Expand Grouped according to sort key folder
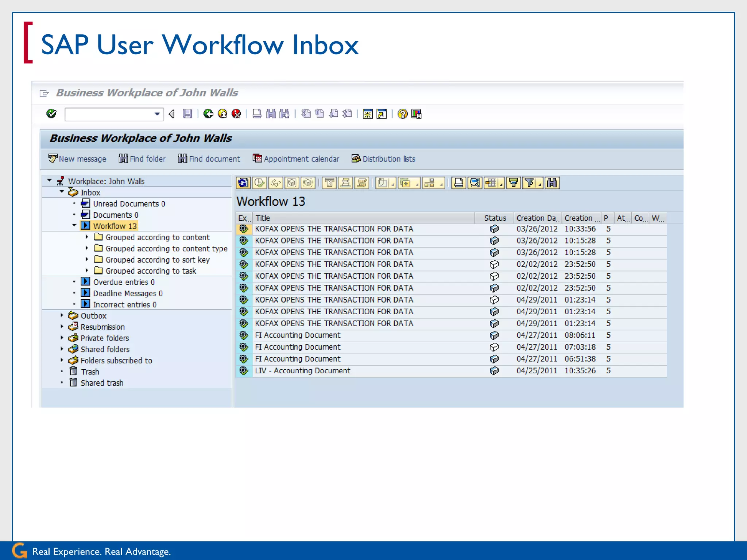The width and height of the screenshot is (747, 560). coord(86,260)
